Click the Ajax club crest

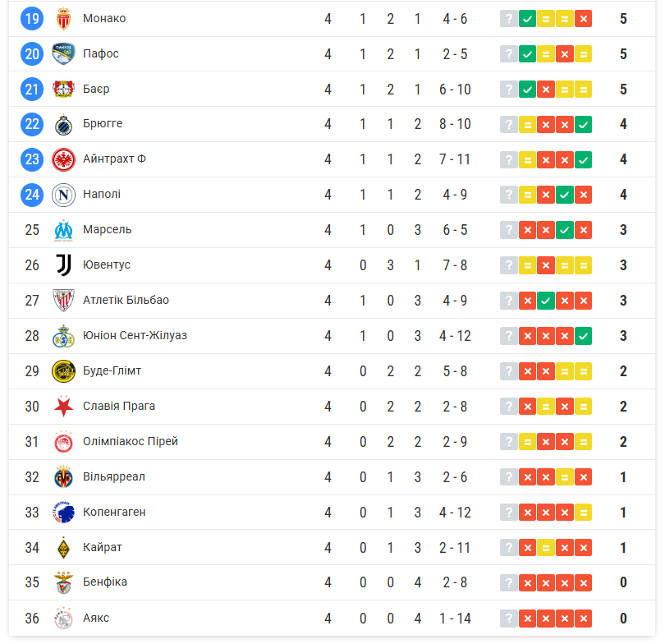(x=63, y=618)
